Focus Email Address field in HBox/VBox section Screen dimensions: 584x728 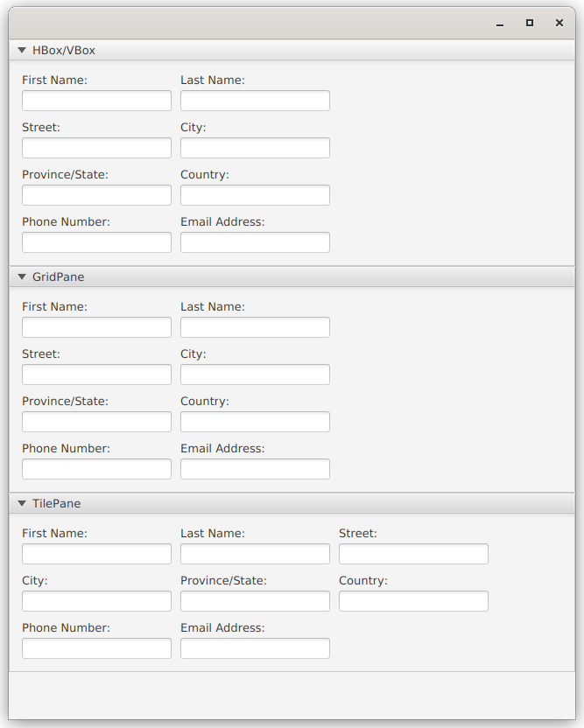click(255, 242)
